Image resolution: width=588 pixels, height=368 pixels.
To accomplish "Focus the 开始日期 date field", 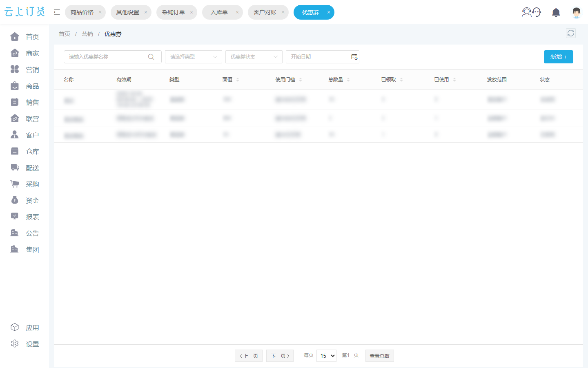I will [x=323, y=57].
